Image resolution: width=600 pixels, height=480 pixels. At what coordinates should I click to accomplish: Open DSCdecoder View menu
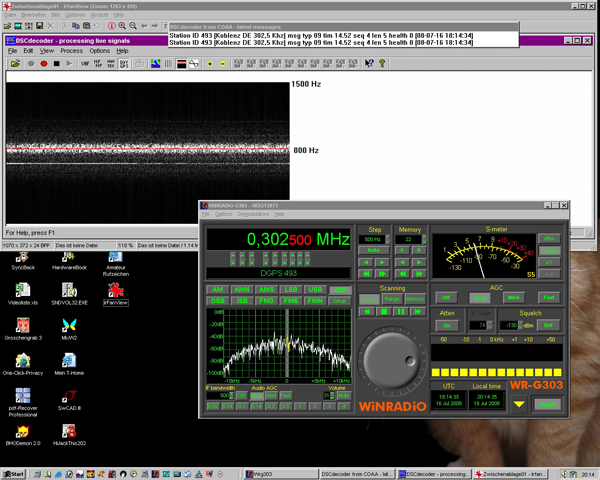(x=47, y=51)
